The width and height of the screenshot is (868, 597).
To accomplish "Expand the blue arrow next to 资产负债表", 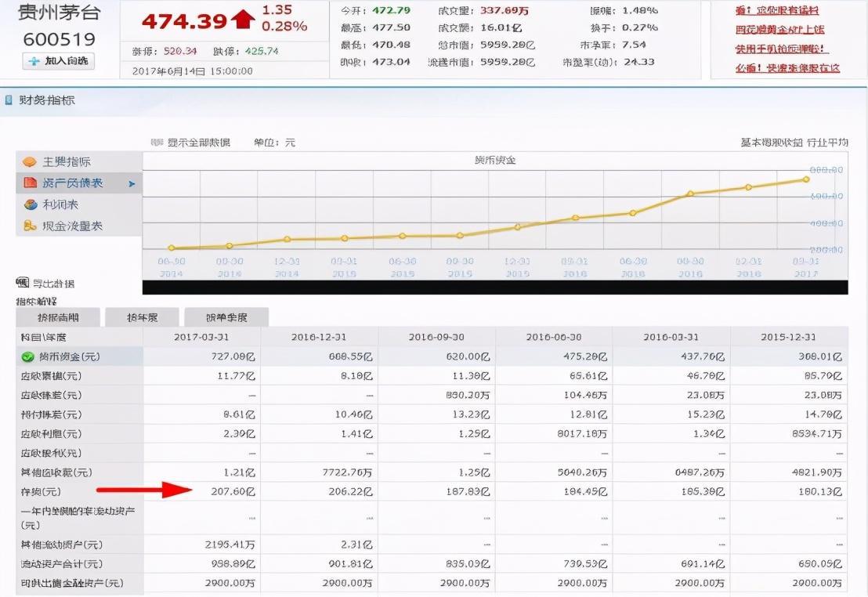I will coord(132,184).
